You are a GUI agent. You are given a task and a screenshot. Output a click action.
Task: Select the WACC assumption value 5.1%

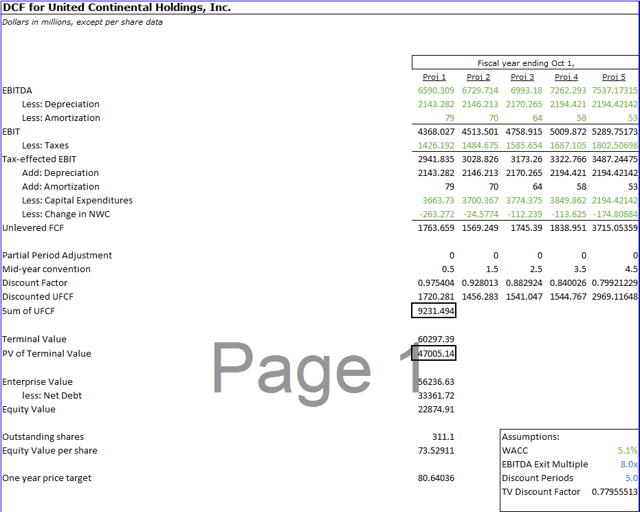(x=627, y=451)
